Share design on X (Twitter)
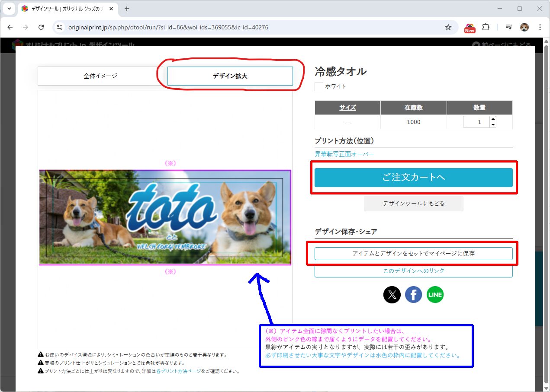 click(x=392, y=295)
